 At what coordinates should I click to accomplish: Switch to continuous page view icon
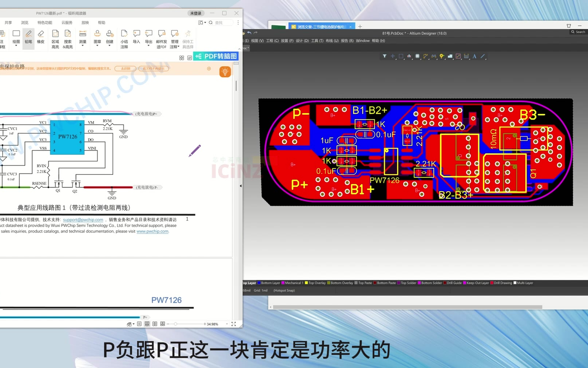click(147, 324)
